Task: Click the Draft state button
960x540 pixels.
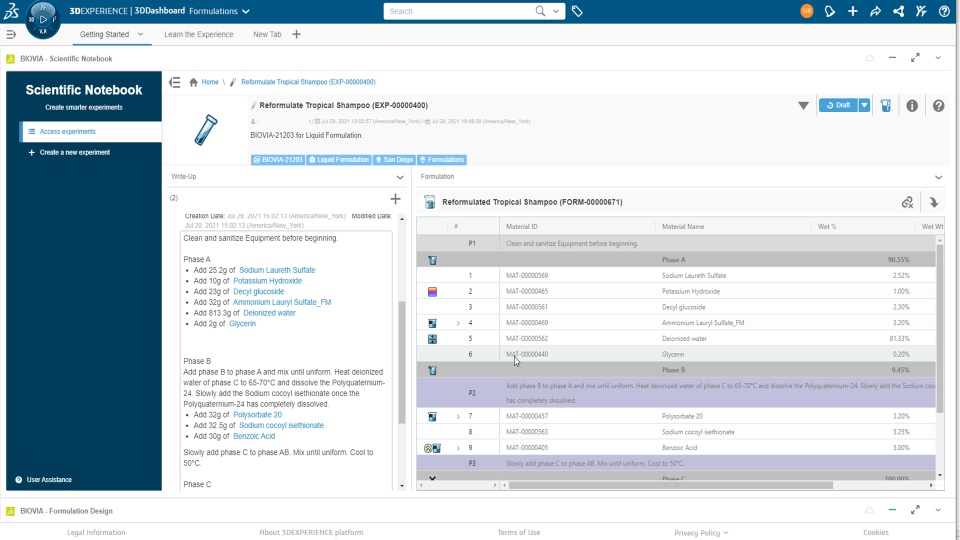Action: click(x=838, y=105)
